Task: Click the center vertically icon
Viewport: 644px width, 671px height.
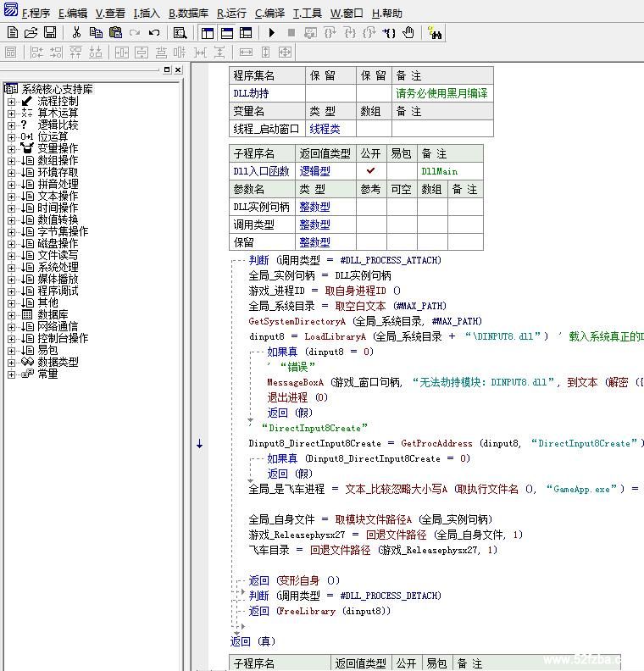Action: [142, 53]
